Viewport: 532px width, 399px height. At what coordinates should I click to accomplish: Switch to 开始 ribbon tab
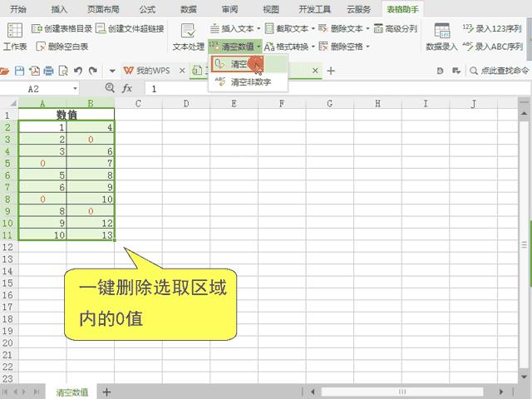(x=18, y=9)
